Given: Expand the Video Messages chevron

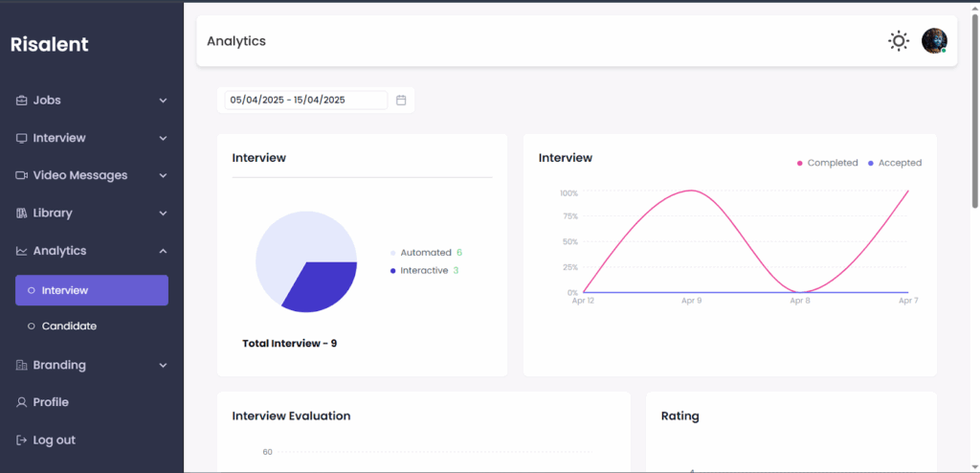Looking at the screenshot, I should pyautogui.click(x=163, y=175).
